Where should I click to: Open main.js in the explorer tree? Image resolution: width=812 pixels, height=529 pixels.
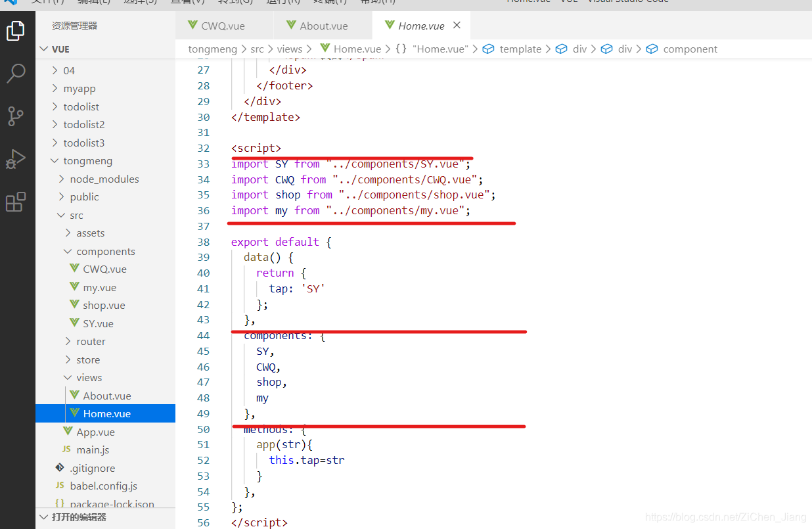pos(105,450)
